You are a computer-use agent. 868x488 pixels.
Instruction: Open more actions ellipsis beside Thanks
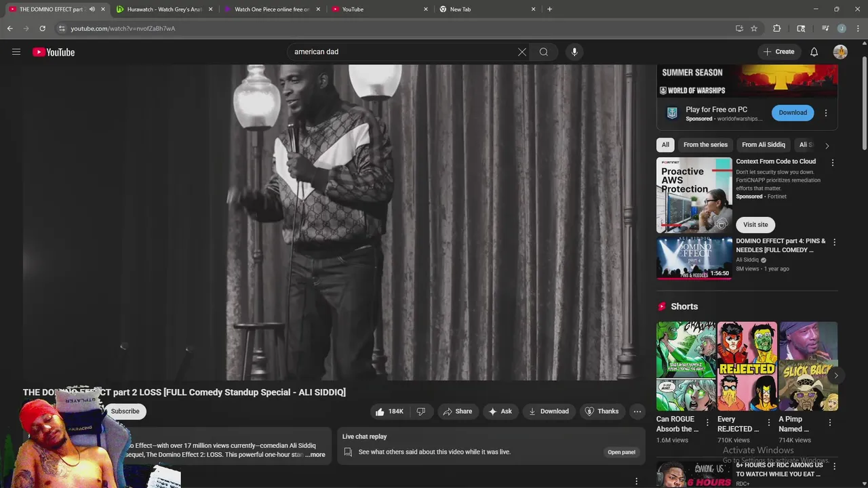(x=637, y=411)
